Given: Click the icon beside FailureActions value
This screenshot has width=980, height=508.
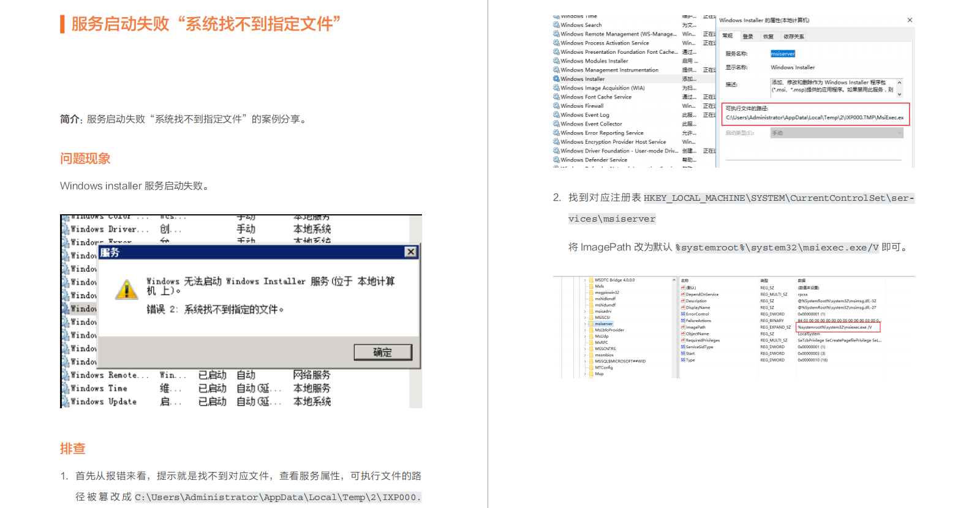Looking at the screenshot, I should click(x=683, y=321).
